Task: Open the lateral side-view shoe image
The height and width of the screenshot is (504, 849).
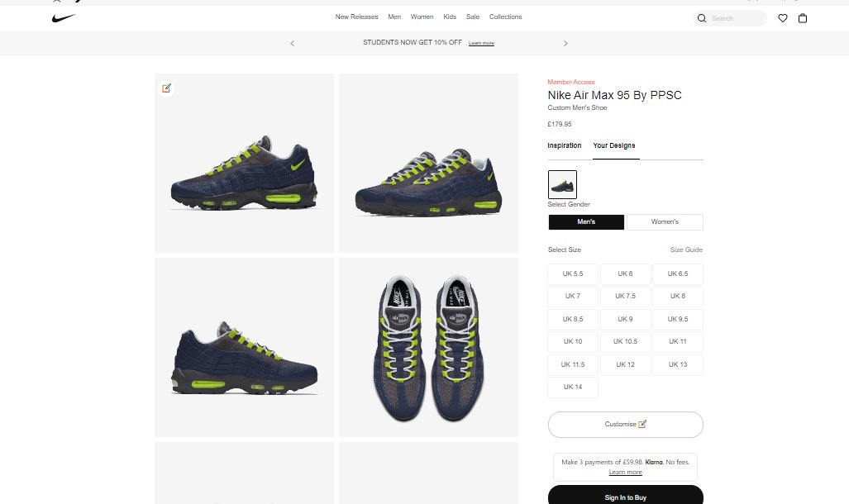Action: click(244, 163)
